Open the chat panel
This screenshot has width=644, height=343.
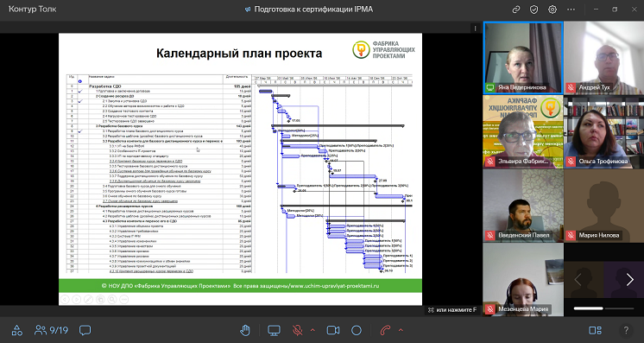pos(85,330)
